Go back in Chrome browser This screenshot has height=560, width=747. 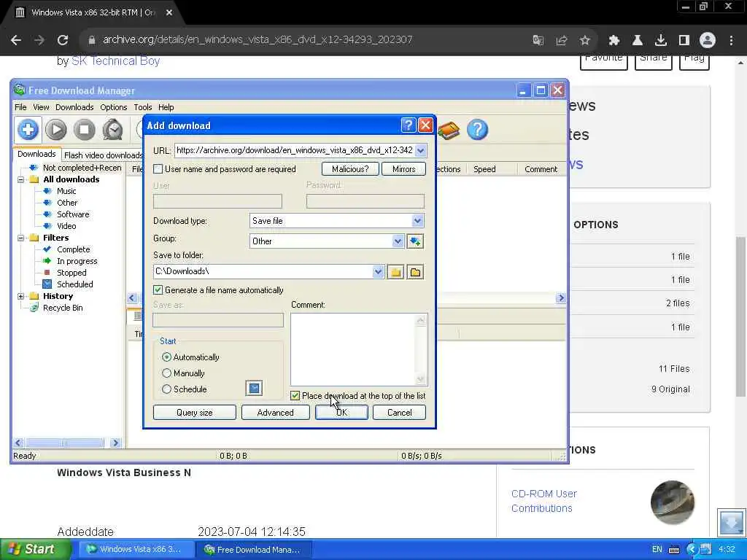(16, 40)
